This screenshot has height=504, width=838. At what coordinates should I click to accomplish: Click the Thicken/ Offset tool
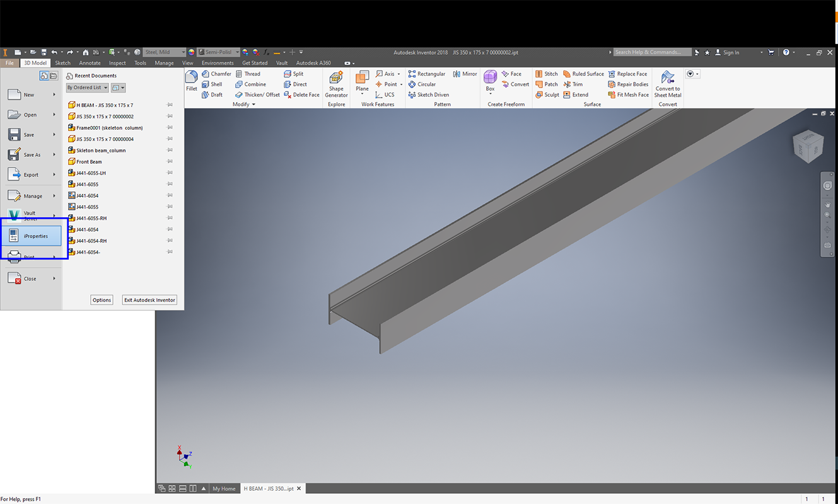pos(257,94)
